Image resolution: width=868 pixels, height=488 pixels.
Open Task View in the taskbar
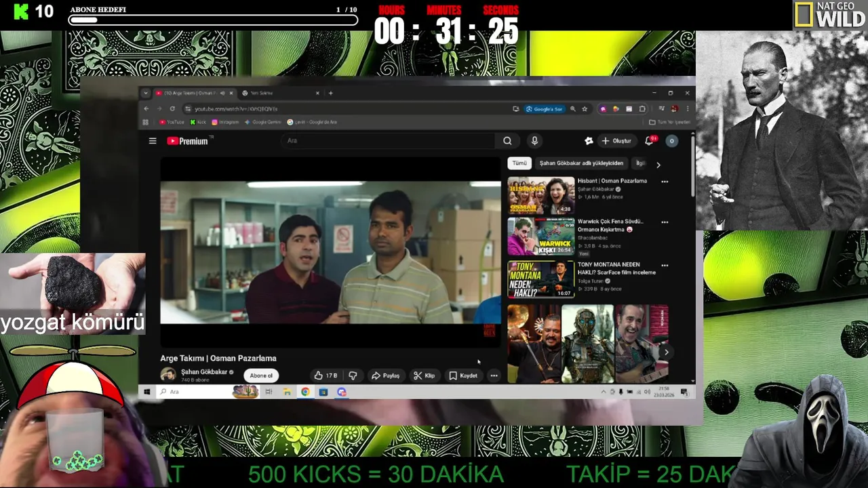coord(269,392)
